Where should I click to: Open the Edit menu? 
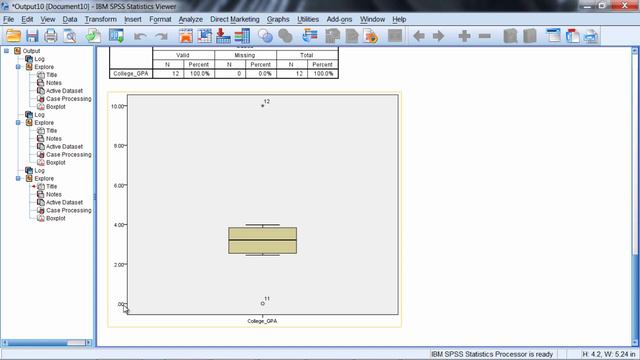point(27,19)
